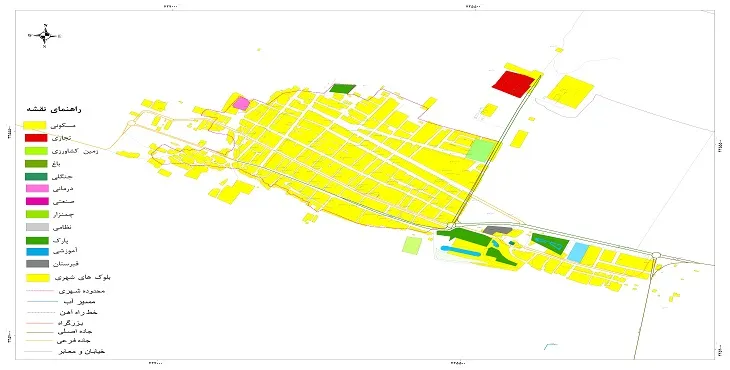This screenshot has height=370, width=730.
Task: Click the small green park above the town
Action: click(342, 88)
